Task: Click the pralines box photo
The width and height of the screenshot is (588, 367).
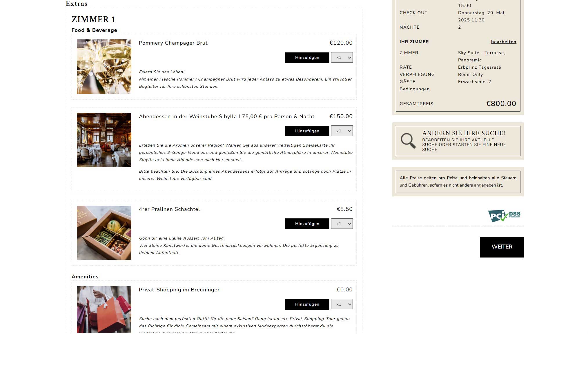Action: point(104,233)
